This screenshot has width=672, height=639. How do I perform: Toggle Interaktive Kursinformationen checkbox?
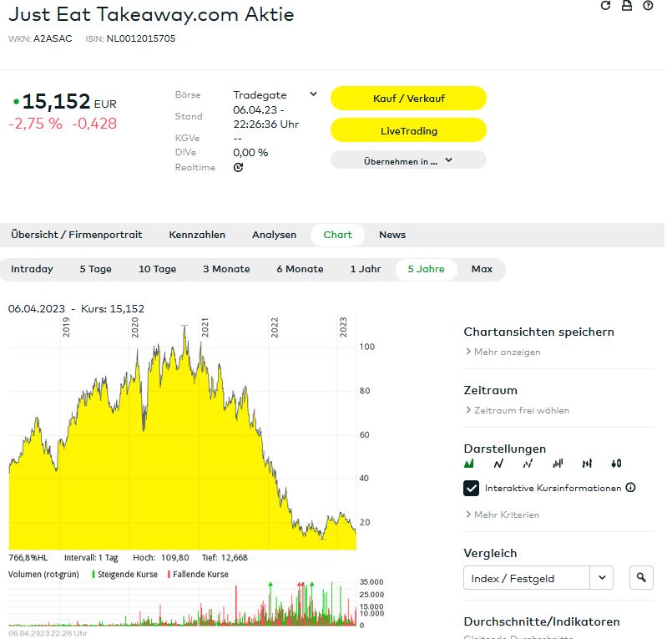click(x=472, y=488)
